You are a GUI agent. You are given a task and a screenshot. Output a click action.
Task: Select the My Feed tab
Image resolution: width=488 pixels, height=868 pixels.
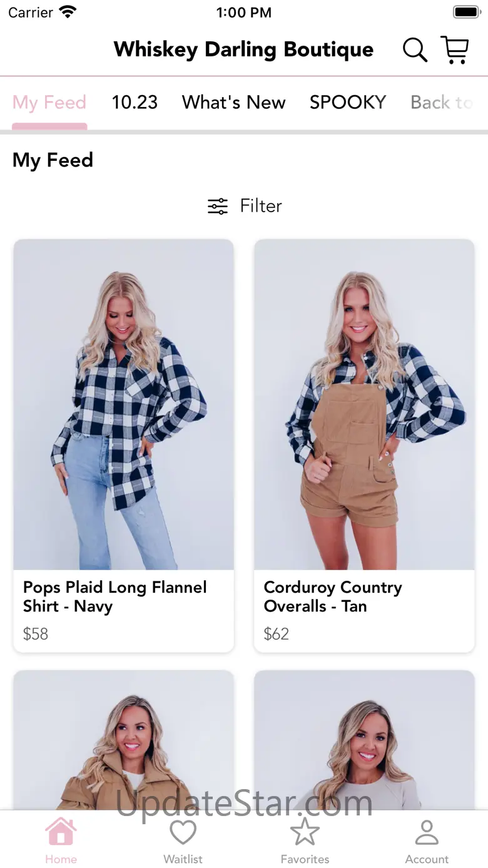pos(49,103)
